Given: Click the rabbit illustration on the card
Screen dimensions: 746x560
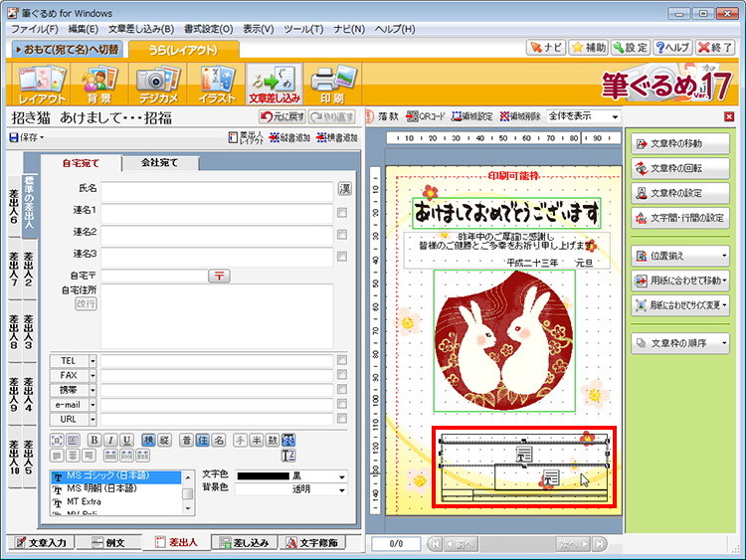Looking at the screenshot, I should click(x=504, y=340).
